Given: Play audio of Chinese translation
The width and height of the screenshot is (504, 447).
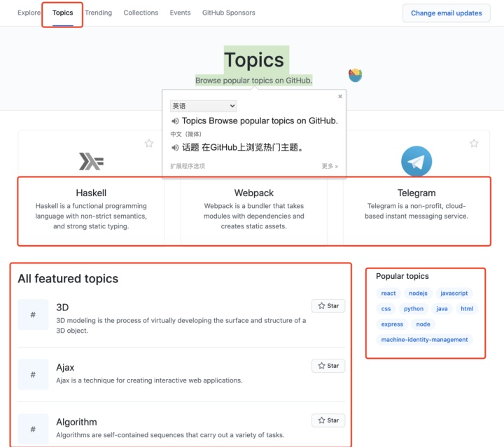Looking at the screenshot, I should (x=175, y=148).
